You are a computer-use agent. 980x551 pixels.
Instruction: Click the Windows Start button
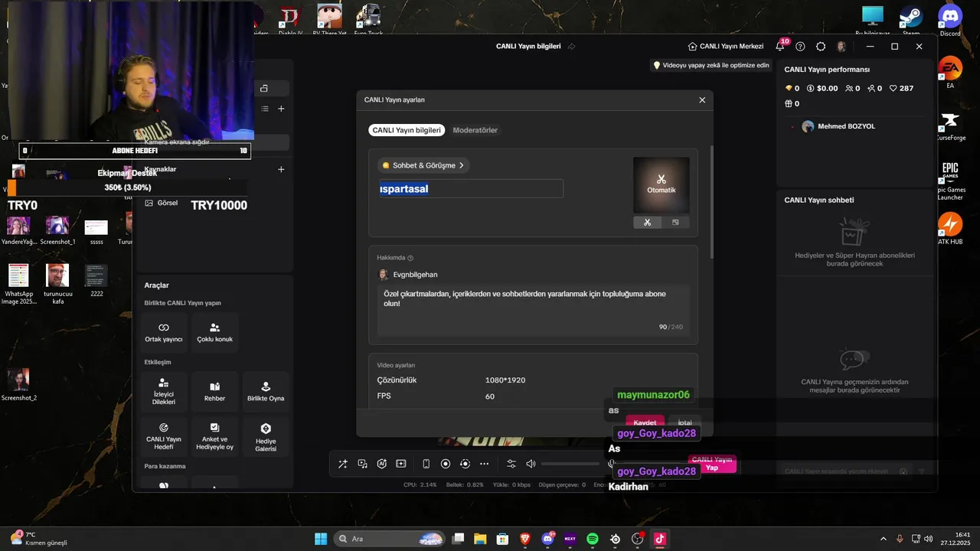pos(321,539)
